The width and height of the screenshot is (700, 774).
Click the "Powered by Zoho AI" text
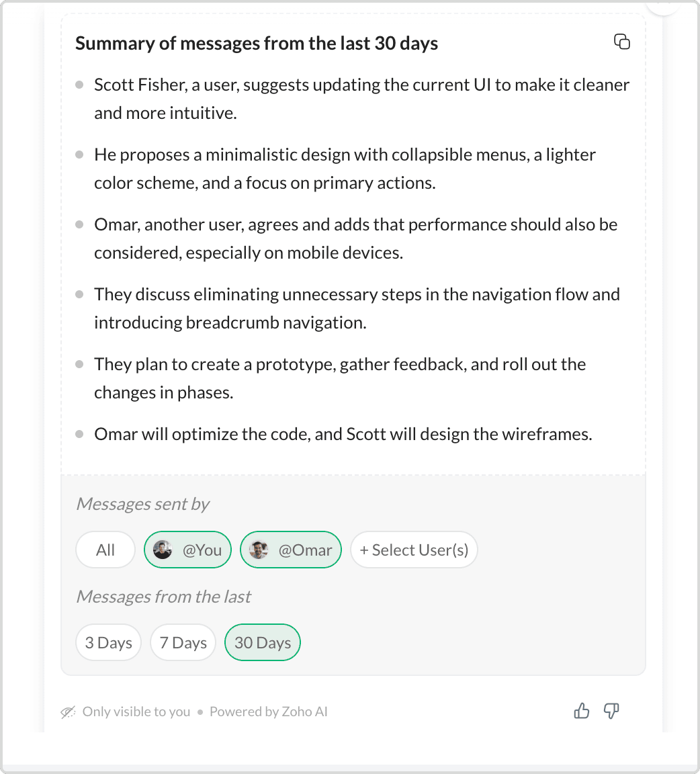268,712
